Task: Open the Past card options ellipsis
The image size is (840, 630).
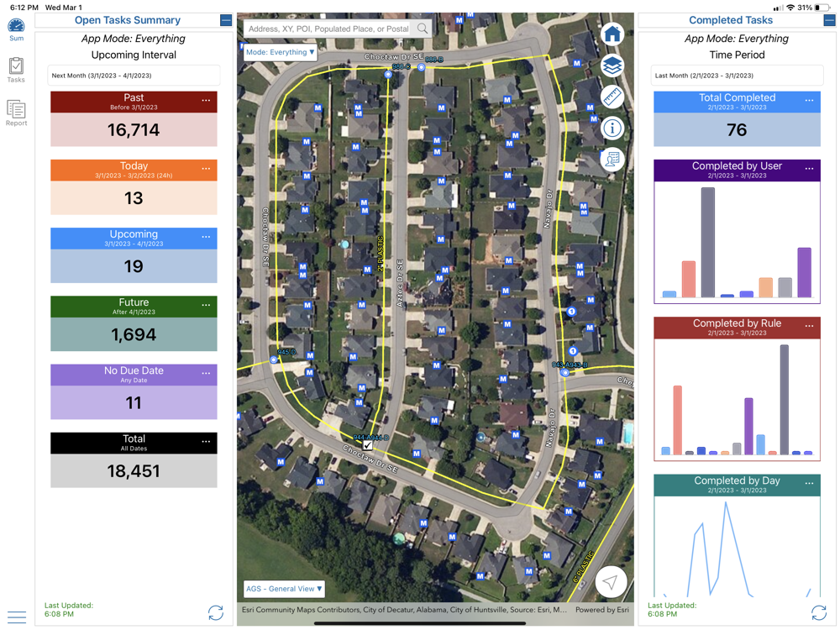Action: coord(206,100)
